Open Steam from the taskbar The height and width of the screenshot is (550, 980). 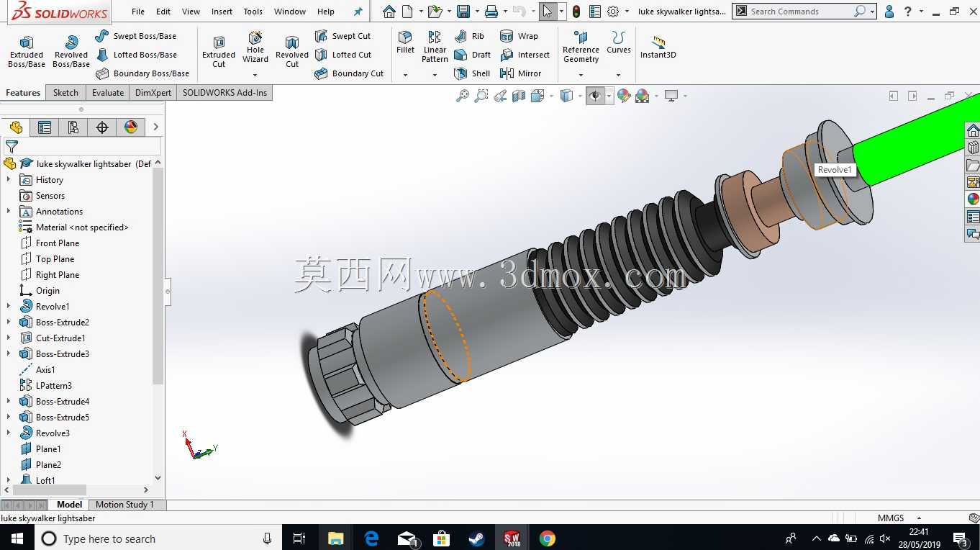click(476, 538)
